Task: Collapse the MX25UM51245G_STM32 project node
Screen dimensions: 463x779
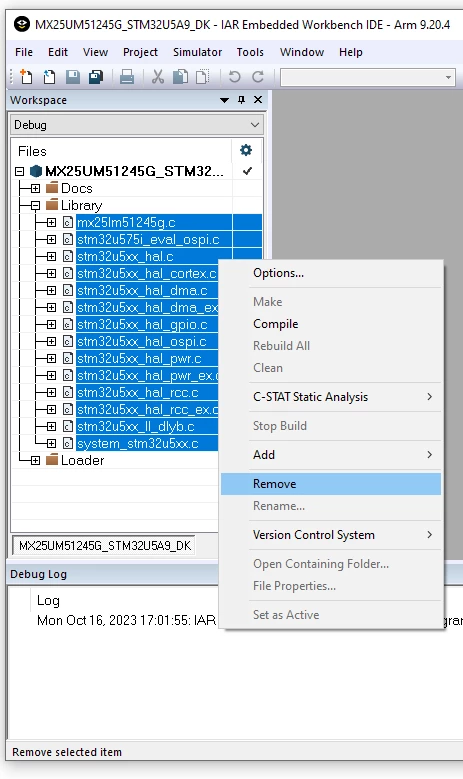Action: coord(19,171)
